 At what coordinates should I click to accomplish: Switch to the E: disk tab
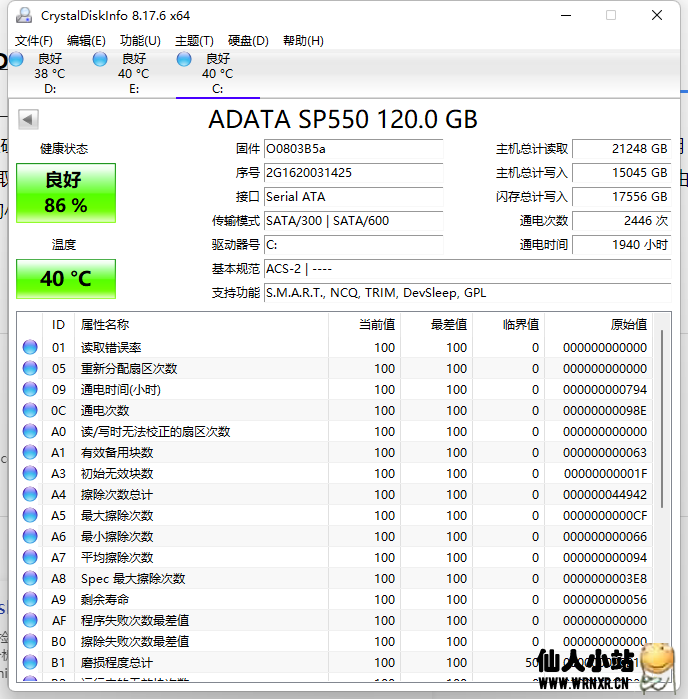pyautogui.click(x=134, y=74)
